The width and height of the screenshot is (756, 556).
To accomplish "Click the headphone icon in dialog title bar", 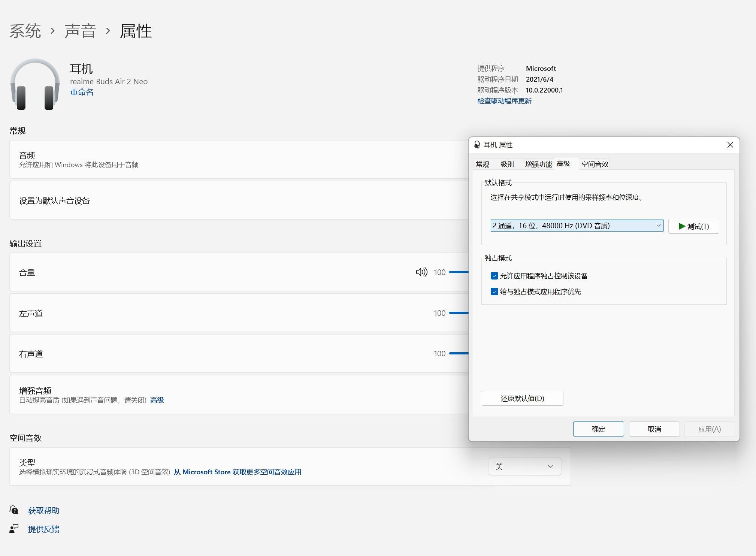I will tap(477, 145).
